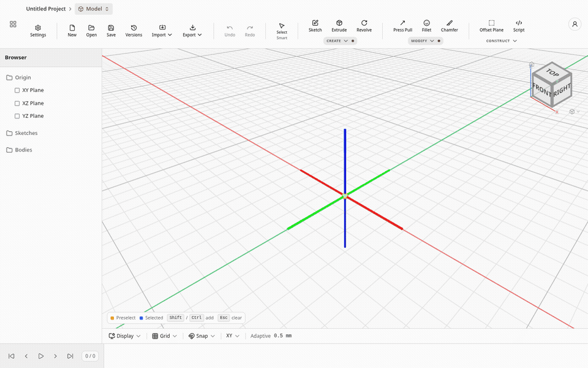This screenshot has height=368, width=588.
Task: Activate the Select Smart tool
Action: [x=282, y=31]
